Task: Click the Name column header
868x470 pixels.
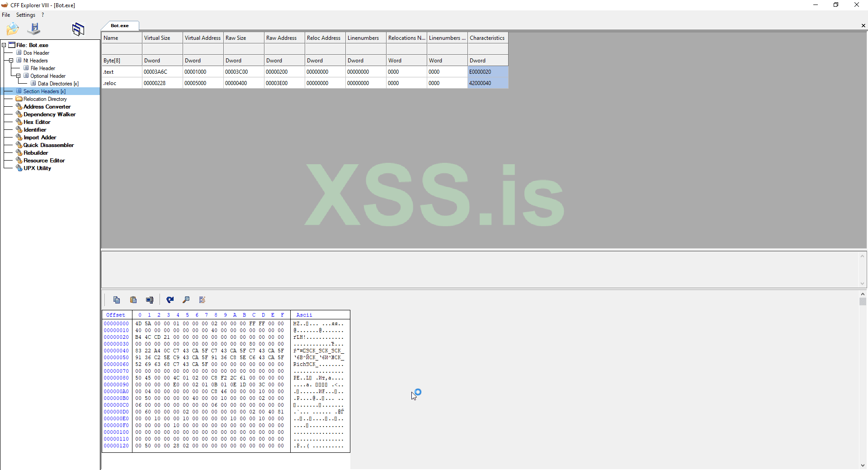Action: click(x=122, y=38)
